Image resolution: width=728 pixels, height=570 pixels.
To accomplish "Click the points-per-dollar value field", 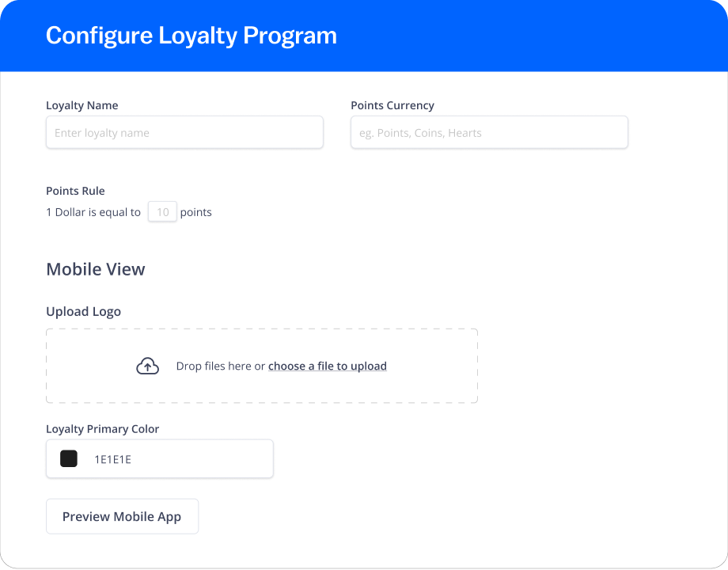I will pos(162,211).
